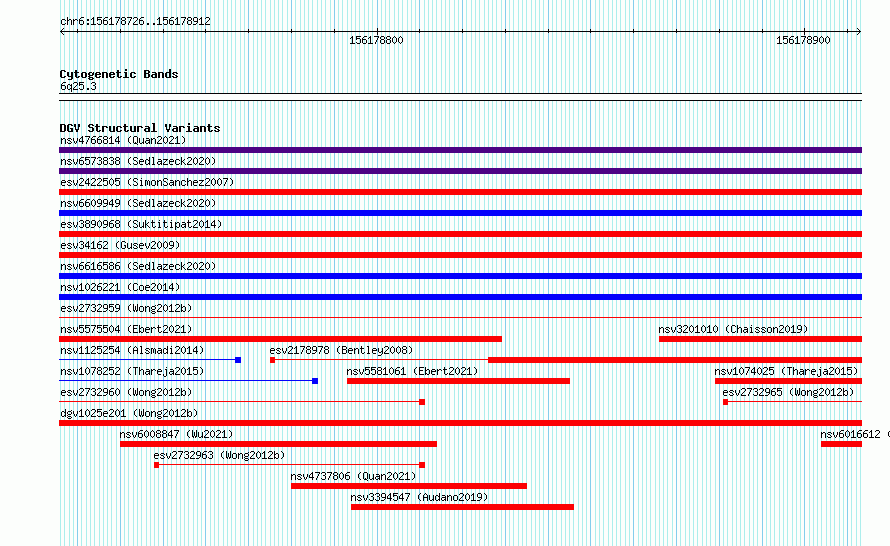
Task: Click nsv1078252 blue end marker
Action: point(315,381)
